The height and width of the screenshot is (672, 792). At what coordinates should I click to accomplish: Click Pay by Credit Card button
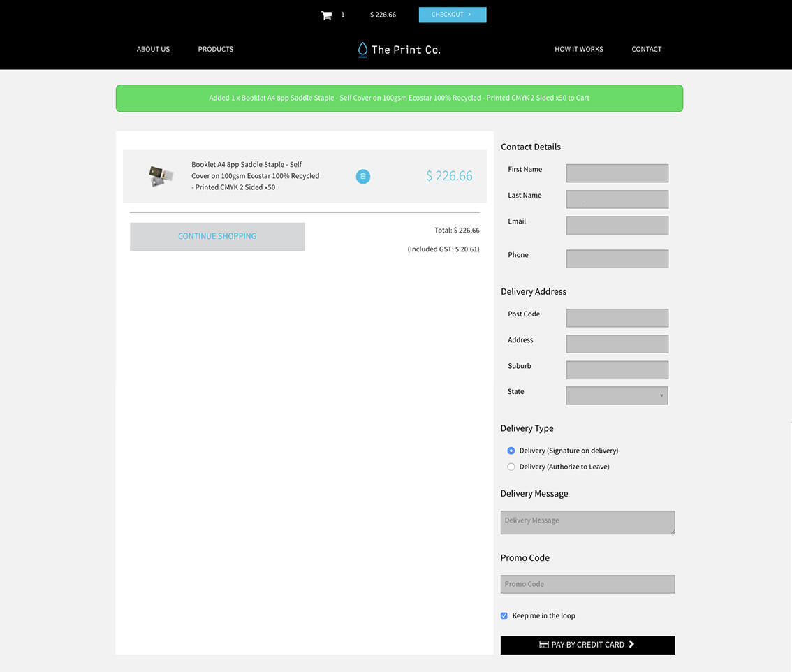click(587, 645)
